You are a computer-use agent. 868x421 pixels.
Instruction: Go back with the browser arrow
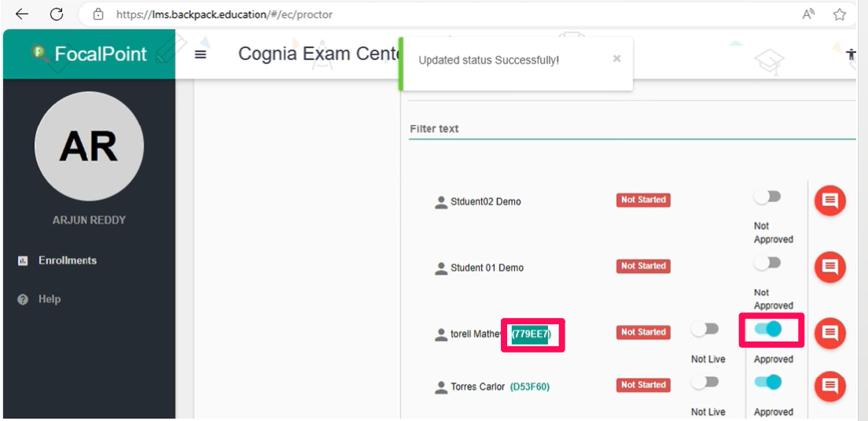coord(21,14)
